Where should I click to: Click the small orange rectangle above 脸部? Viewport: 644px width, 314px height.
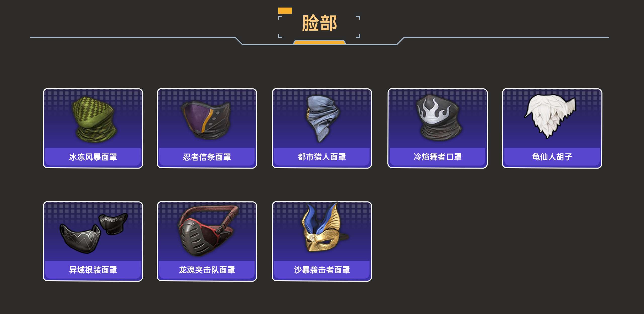[x=285, y=11]
